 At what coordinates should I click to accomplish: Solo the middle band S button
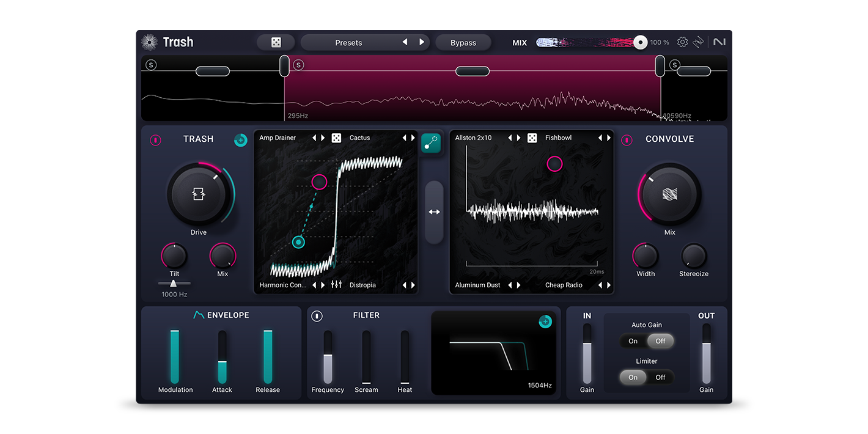pos(298,65)
